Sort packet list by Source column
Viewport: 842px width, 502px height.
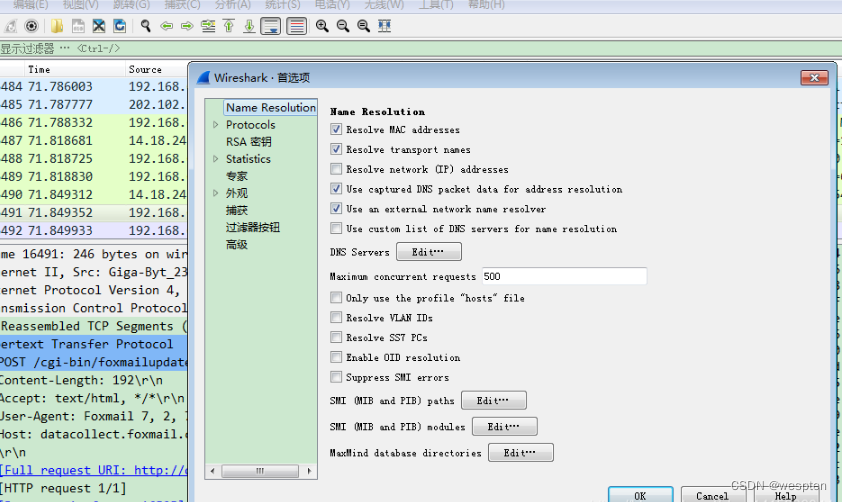pos(156,69)
